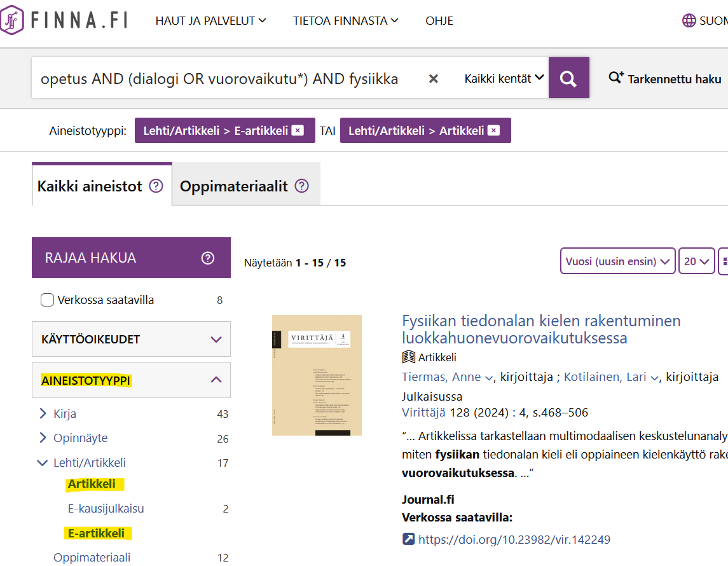This screenshot has width=728, height=566.
Task: Click the purple magnifier search button
Action: (x=568, y=78)
